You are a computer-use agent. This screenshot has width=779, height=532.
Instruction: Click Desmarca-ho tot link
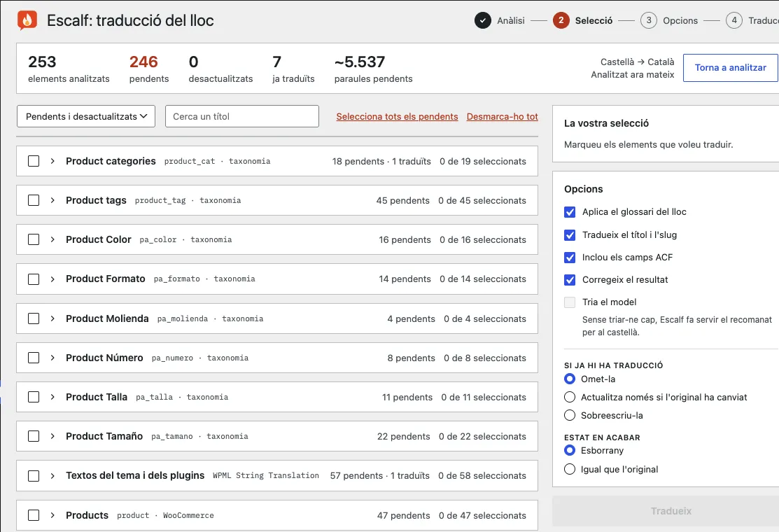(503, 116)
